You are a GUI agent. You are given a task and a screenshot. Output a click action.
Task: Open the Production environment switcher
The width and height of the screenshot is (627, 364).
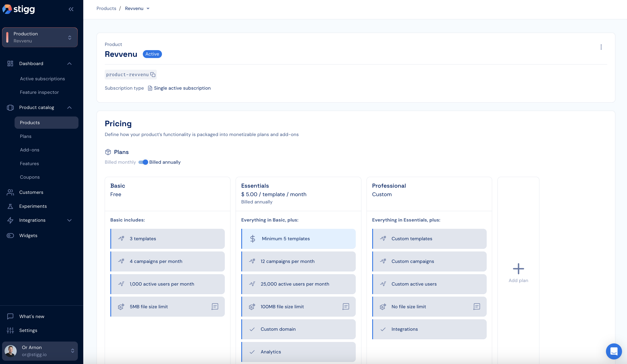coord(40,37)
